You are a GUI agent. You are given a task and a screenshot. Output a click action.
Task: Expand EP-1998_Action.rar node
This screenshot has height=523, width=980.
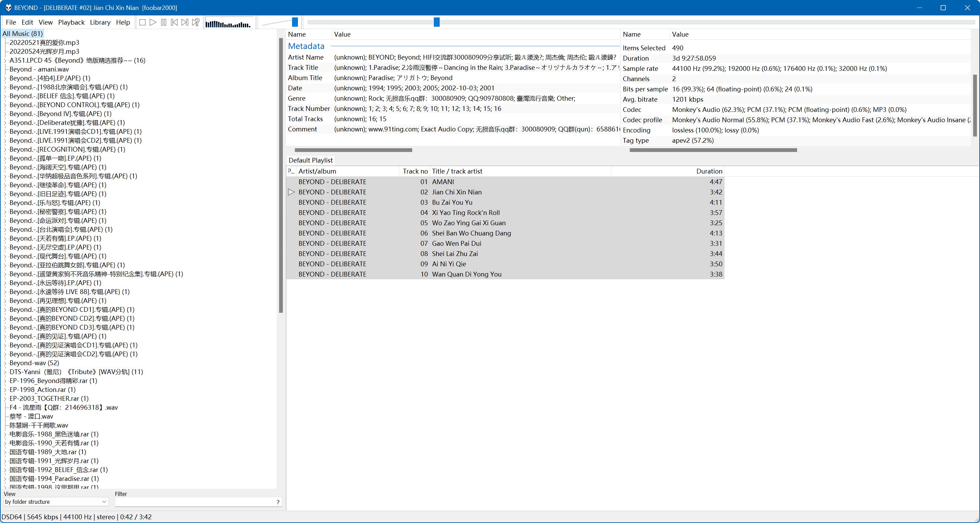[x=5, y=390]
